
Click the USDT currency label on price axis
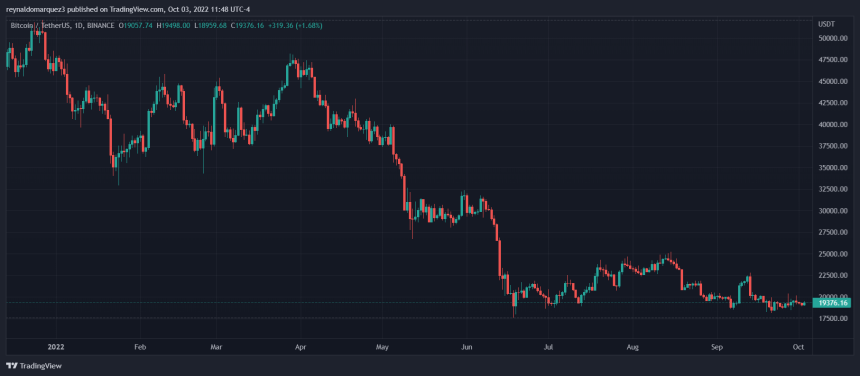tap(826, 25)
